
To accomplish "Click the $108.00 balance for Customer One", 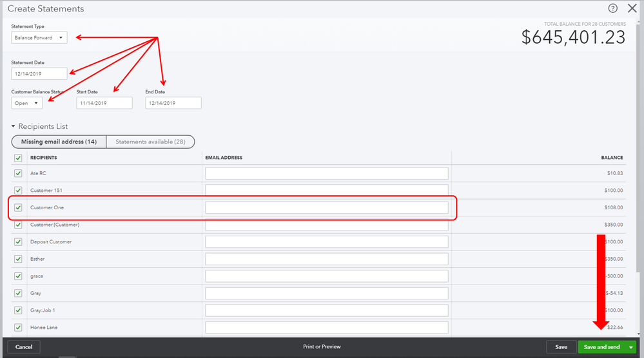I will coord(613,207).
